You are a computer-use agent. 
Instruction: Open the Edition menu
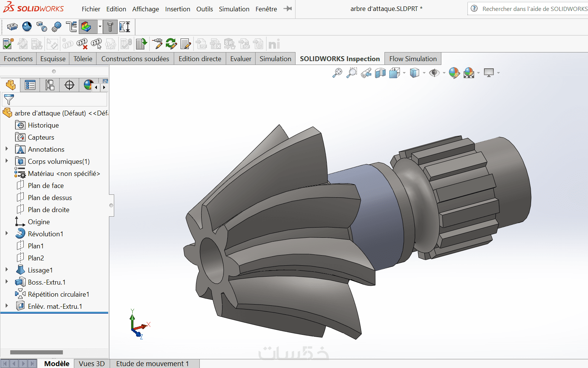point(116,9)
